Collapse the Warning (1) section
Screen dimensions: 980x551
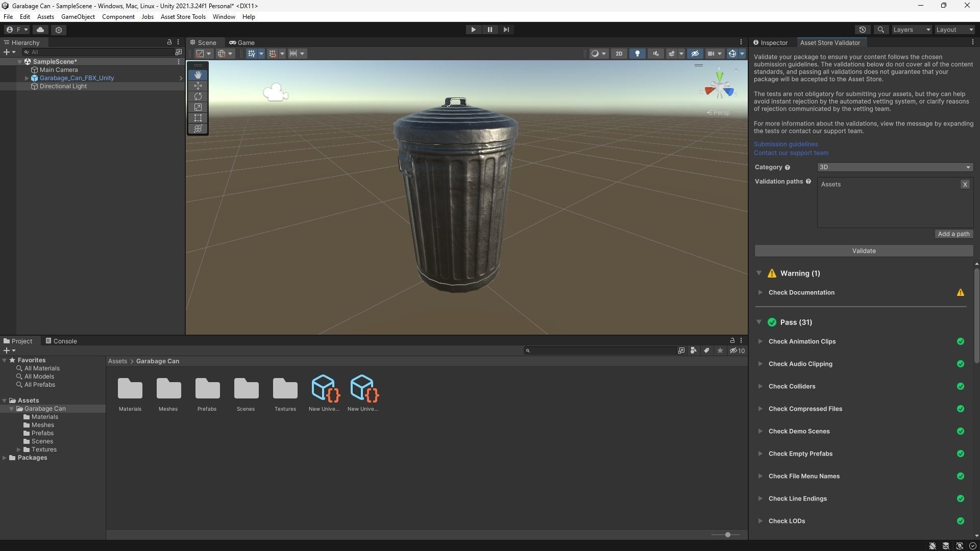coord(759,273)
